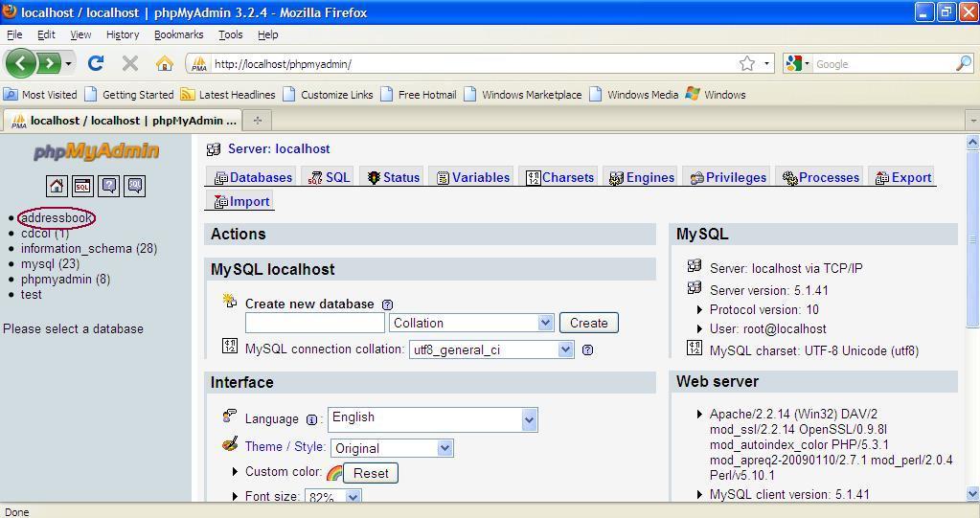This screenshot has height=518, width=980.
Task: Open the phpMyAdmin Home icon in sidebar
Action: click(x=57, y=186)
